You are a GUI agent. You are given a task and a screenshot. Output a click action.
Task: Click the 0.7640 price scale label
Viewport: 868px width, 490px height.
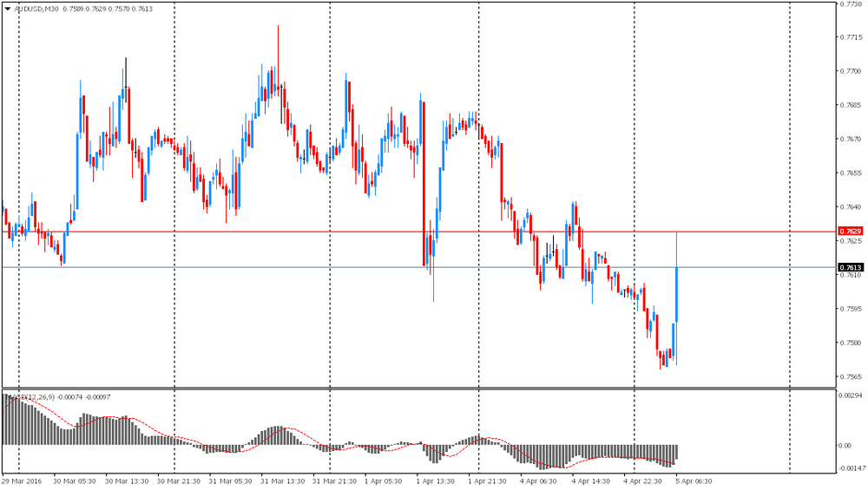pos(852,207)
